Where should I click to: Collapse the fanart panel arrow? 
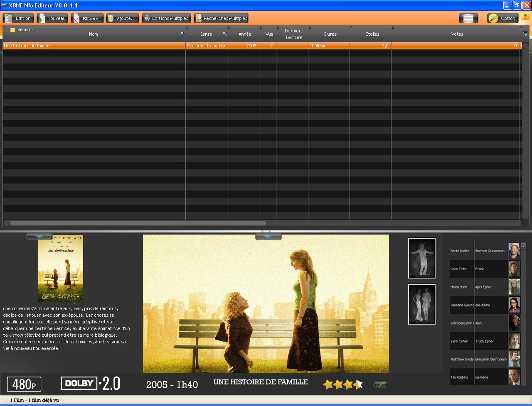268,237
